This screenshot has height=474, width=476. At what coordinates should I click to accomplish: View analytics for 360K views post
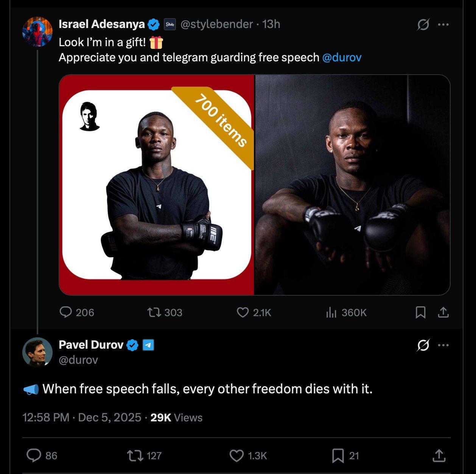pyautogui.click(x=331, y=312)
